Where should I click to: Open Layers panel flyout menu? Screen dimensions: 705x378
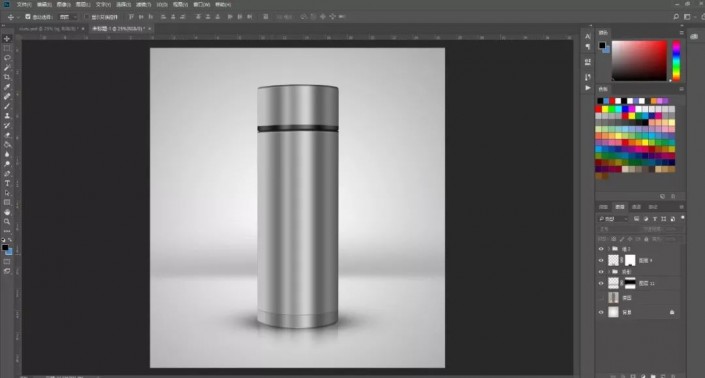point(682,207)
